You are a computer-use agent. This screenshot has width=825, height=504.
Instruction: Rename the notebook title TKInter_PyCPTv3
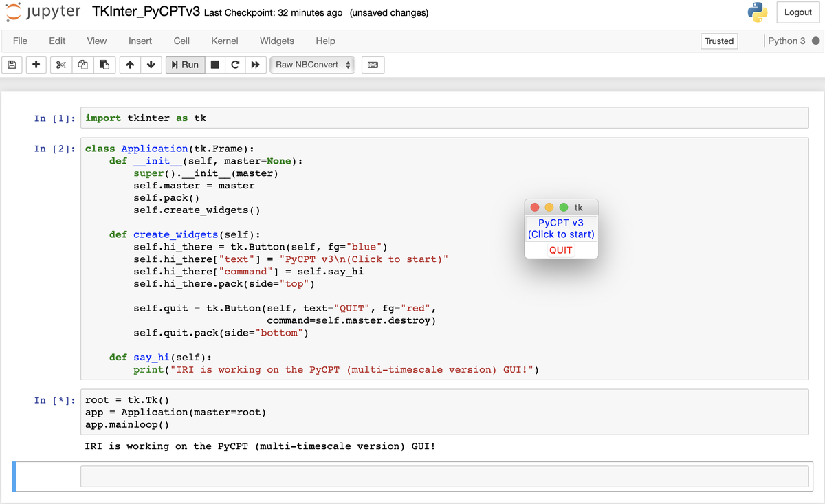point(146,12)
